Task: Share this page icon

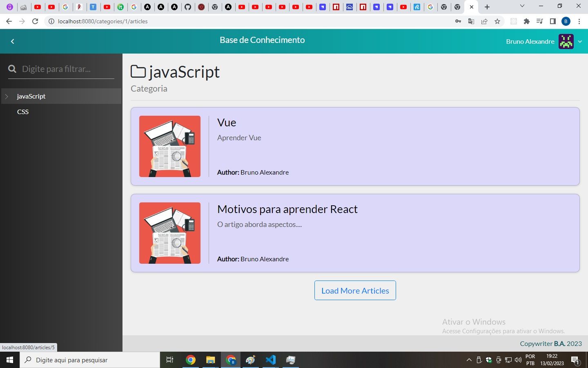Action: click(484, 21)
